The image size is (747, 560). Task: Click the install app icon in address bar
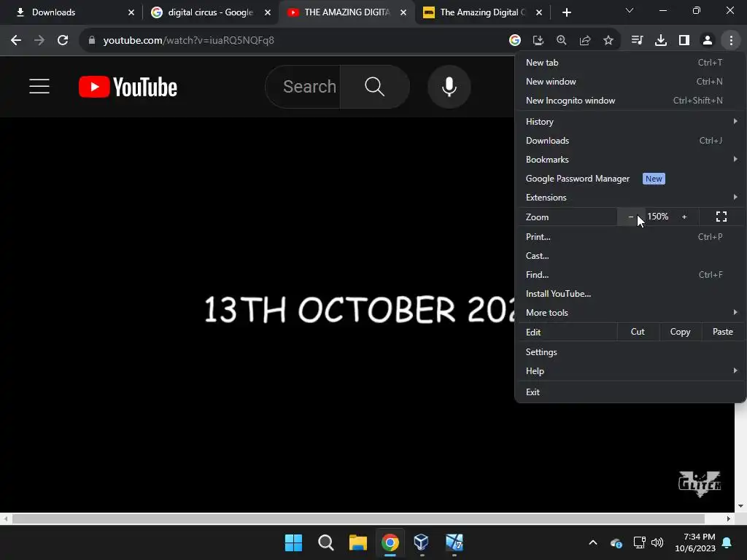[538, 41]
